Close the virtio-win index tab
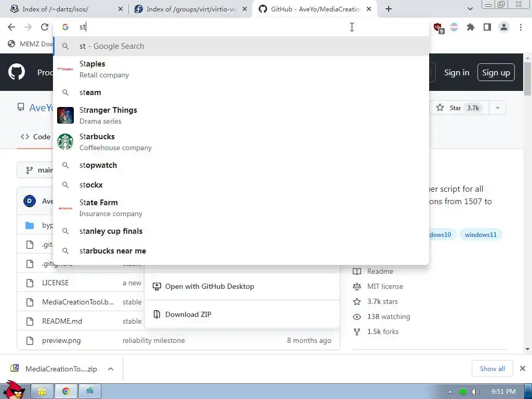This screenshot has height=399, width=532. [245, 9]
